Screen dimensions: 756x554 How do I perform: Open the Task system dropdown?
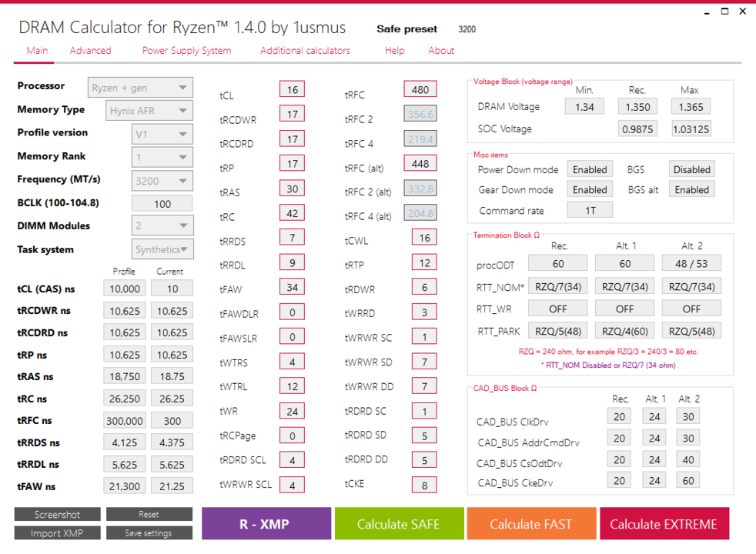162,249
